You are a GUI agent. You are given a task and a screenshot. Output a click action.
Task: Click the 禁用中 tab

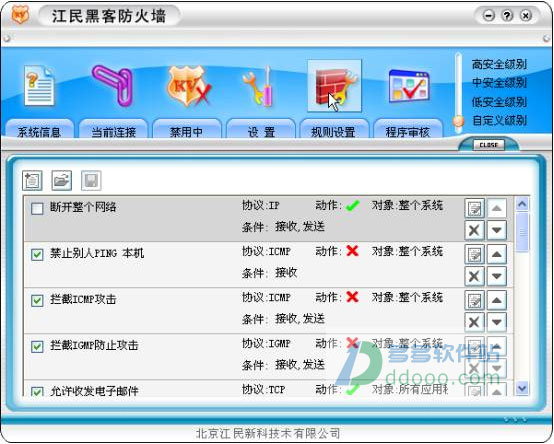(187, 129)
